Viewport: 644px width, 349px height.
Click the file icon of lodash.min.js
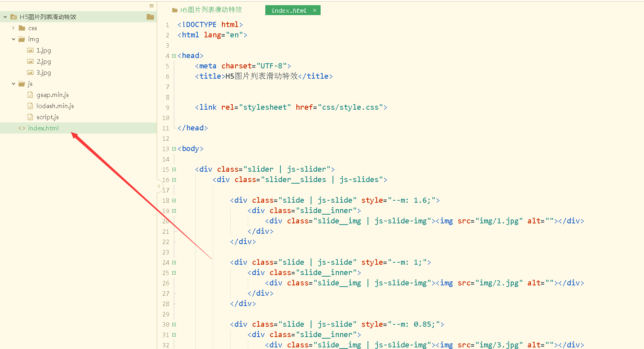(x=30, y=106)
